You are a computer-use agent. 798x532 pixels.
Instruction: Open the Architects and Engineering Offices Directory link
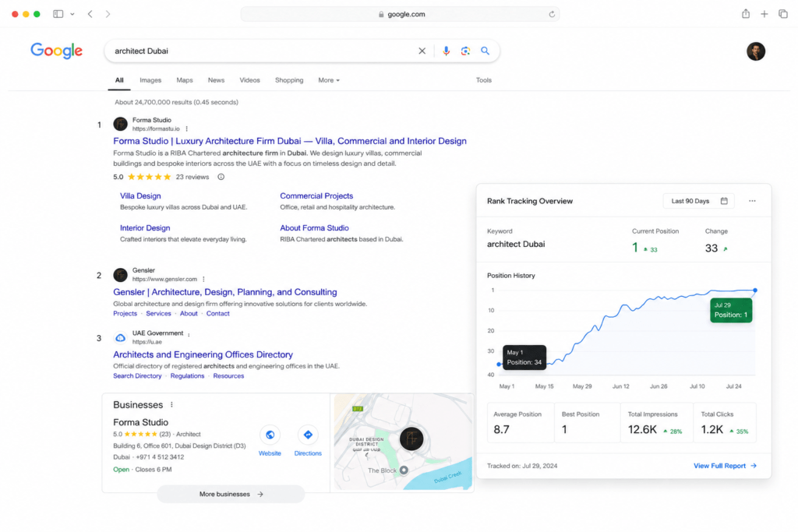click(203, 354)
